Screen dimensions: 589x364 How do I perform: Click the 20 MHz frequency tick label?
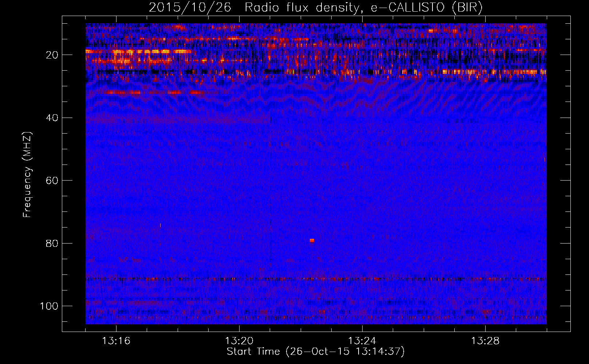[x=52, y=55]
